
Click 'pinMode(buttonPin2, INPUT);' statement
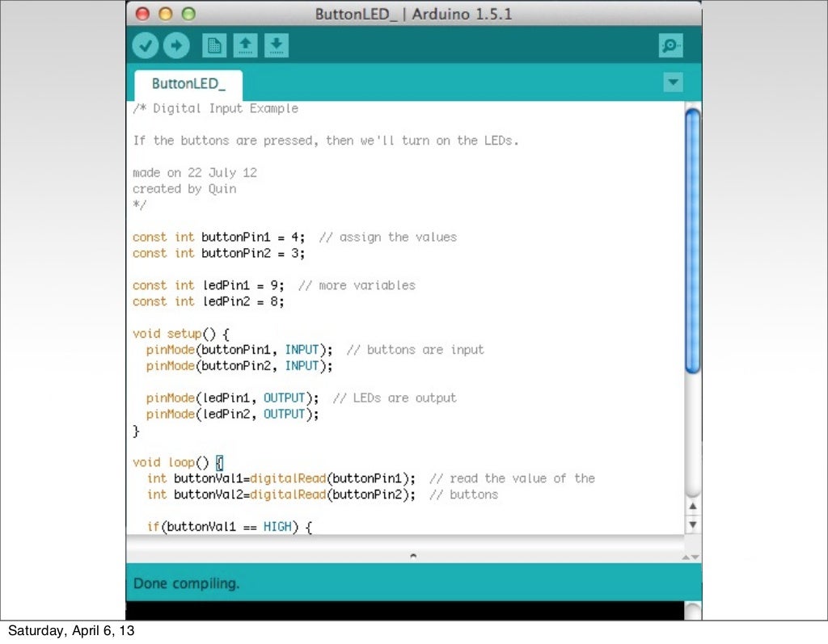239,366
